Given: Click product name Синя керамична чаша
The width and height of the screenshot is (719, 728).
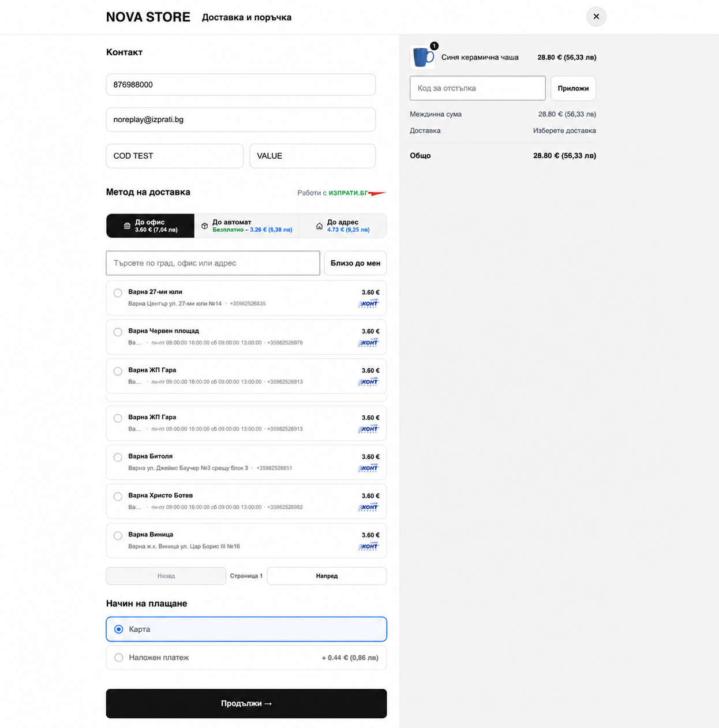Looking at the screenshot, I should (x=480, y=57).
